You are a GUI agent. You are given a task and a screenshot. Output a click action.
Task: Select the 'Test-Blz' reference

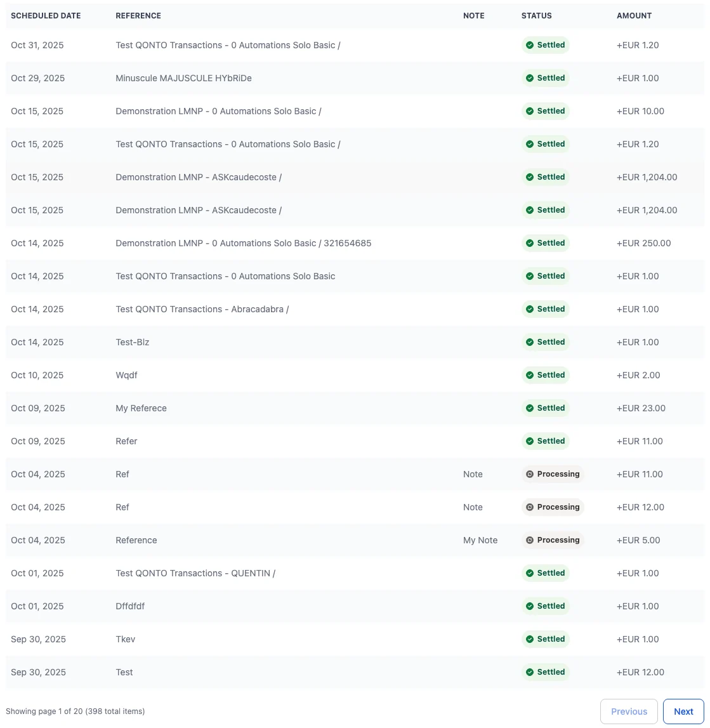132,342
